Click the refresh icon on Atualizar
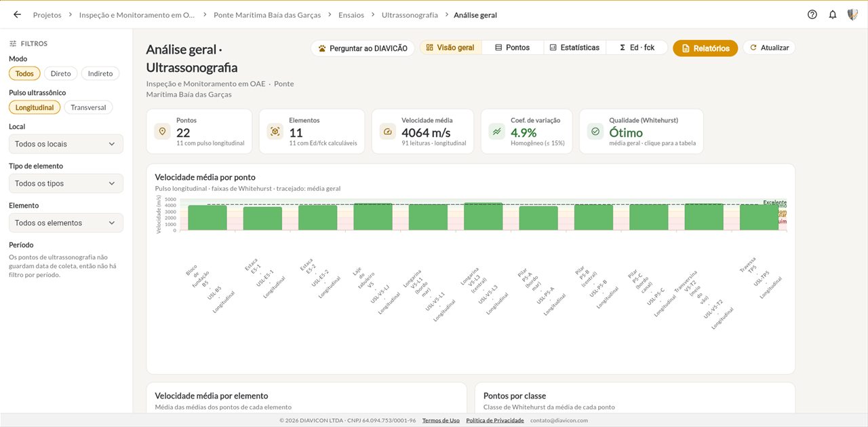The height and width of the screenshot is (427, 868). pos(753,48)
